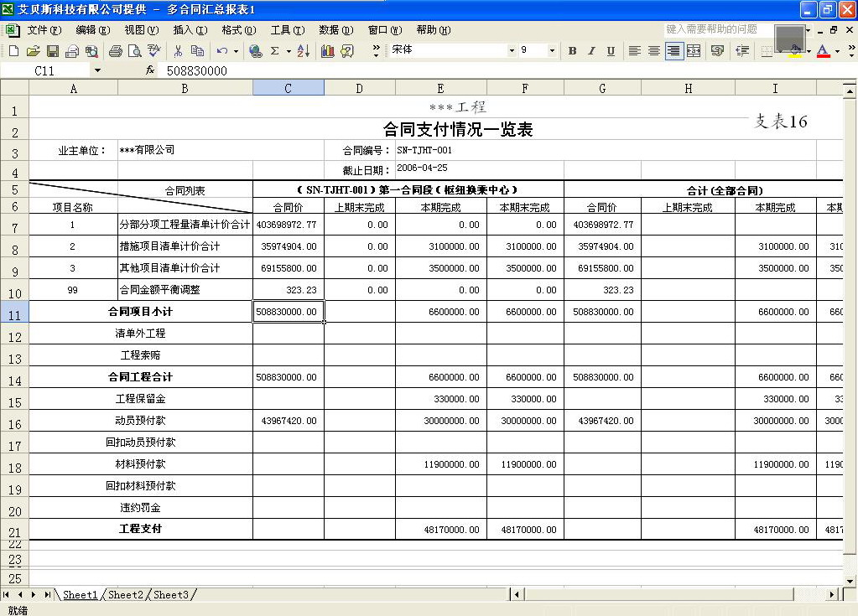Open the font color palette arrow
Viewport: 858px width, 616px height.
point(837,51)
